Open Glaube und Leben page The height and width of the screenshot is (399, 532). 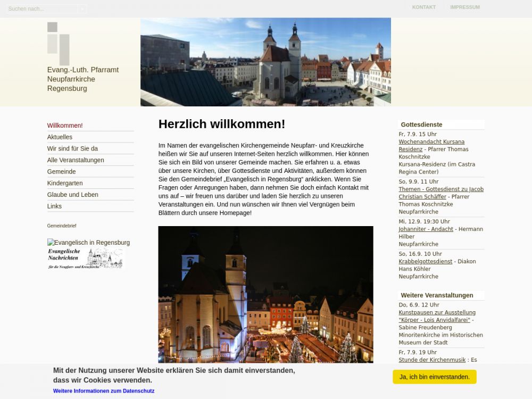point(72,195)
